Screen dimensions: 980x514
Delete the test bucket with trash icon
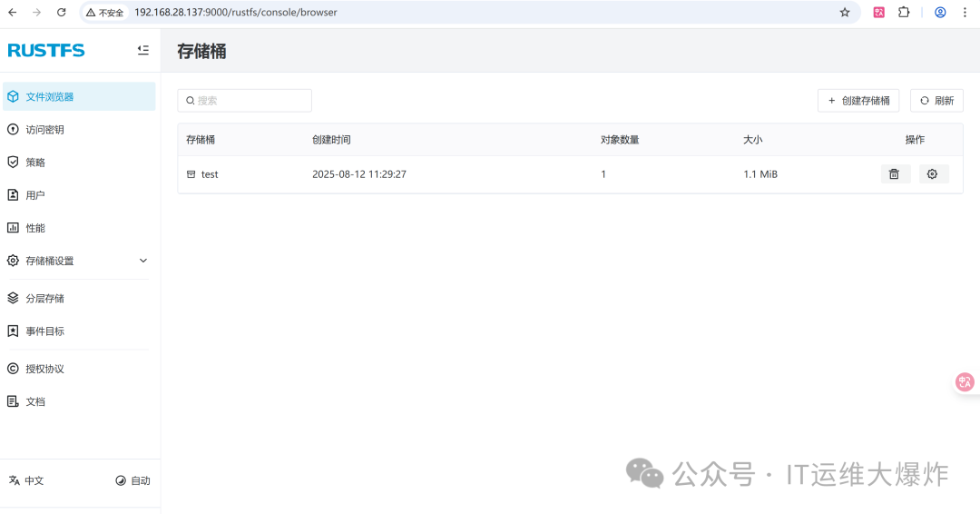[895, 173]
